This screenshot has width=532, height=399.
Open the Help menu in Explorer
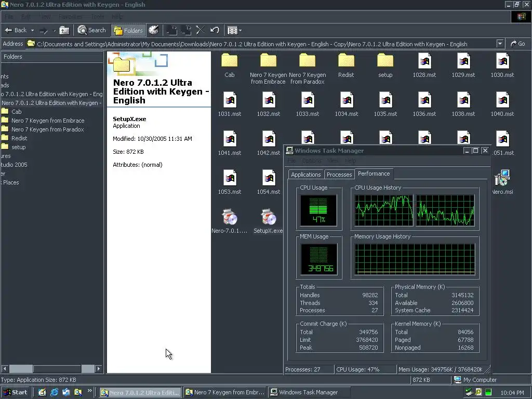[117, 17]
